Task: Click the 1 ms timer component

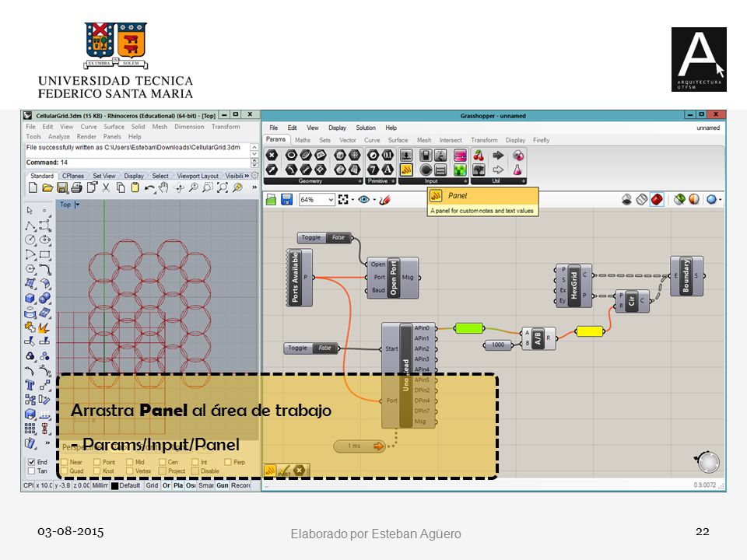Action: pos(359,446)
